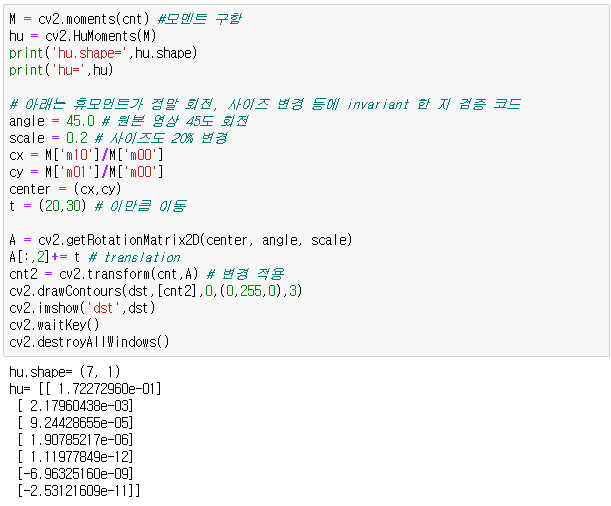Click the output value 2.17960438e-03

click(x=78, y=406)
